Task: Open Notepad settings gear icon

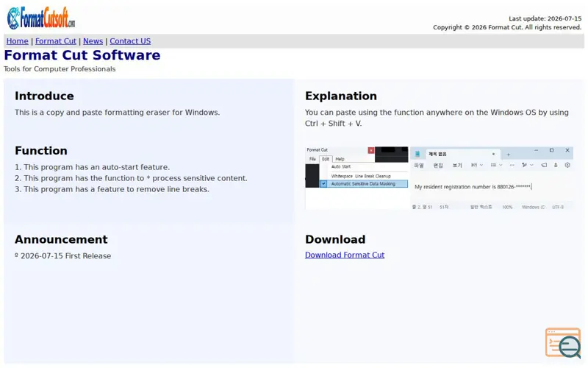Action: point(567,165)
